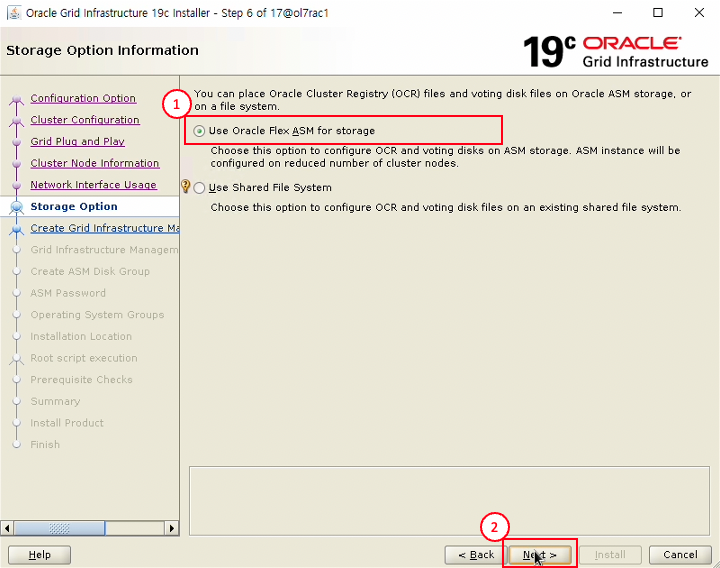Click the 'Summary' step text
This screenshot has height=568, width=720.
click(55, 401)
